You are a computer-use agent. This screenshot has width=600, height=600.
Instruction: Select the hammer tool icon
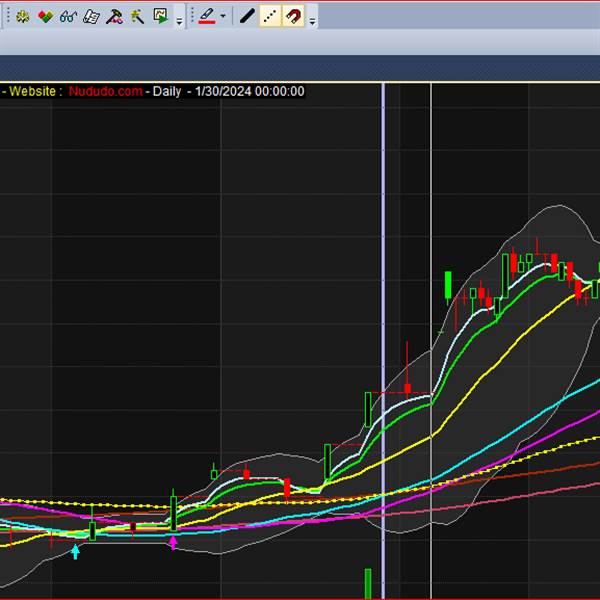(x=114, y=16)
